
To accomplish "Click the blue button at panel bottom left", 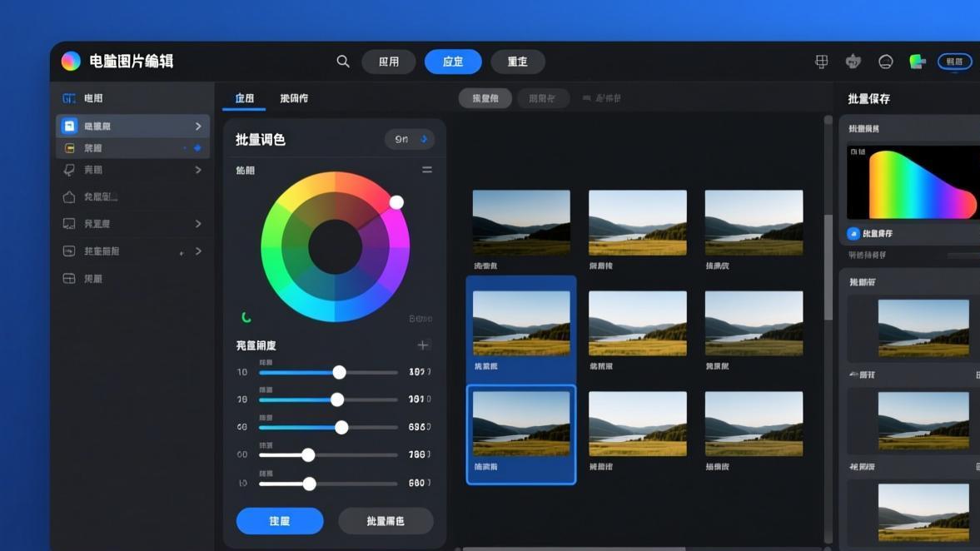I will [x=280, y=521].
